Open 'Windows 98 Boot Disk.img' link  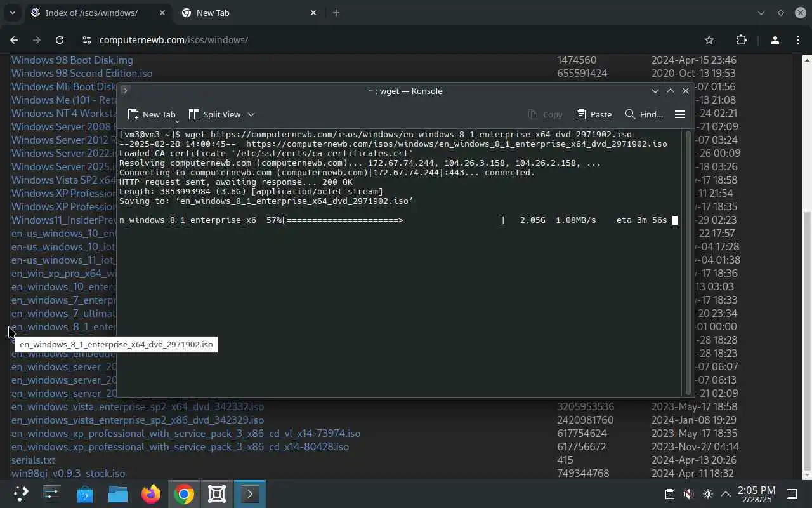(x=72, y=60)
